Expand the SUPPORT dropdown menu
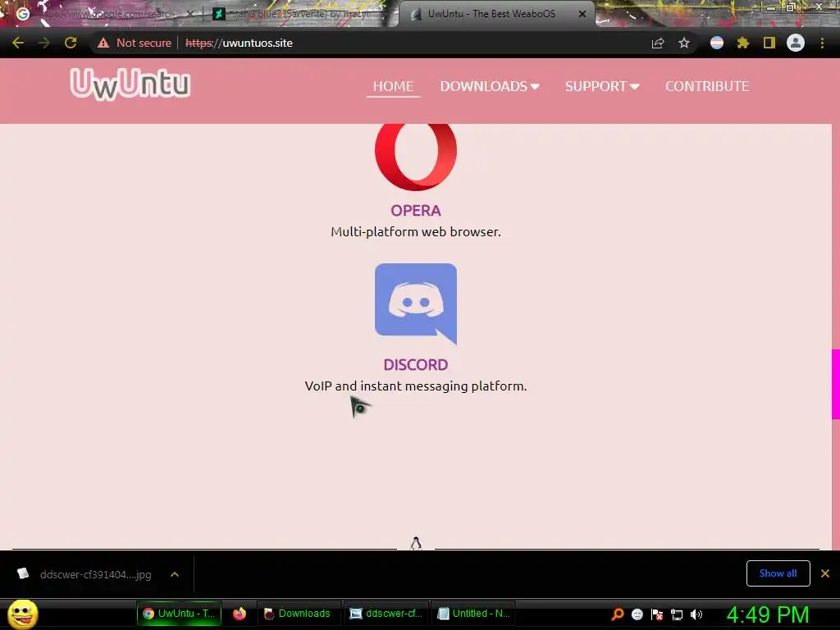The image size is (840, 630). pyautogui.click(x=602, y=86)
